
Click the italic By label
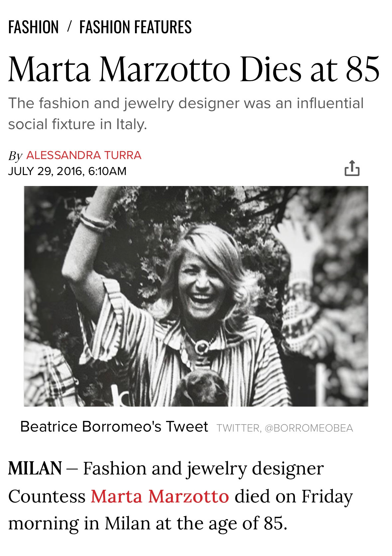[x=15, y=156]
